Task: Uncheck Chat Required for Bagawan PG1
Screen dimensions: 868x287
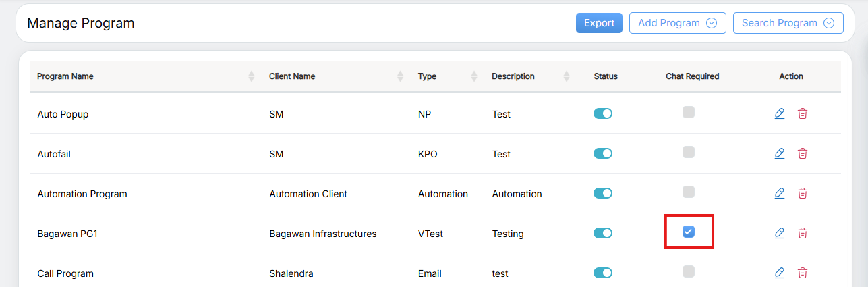Action: tap(688, 232)
